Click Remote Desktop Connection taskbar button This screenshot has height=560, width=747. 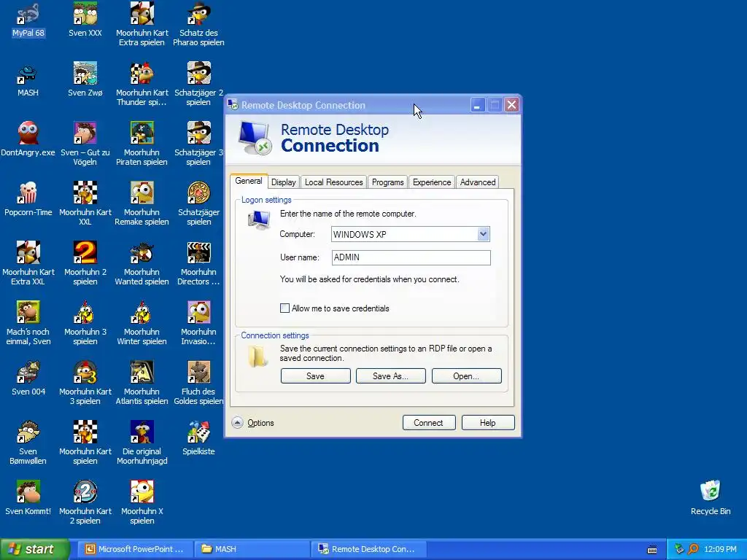368,549
